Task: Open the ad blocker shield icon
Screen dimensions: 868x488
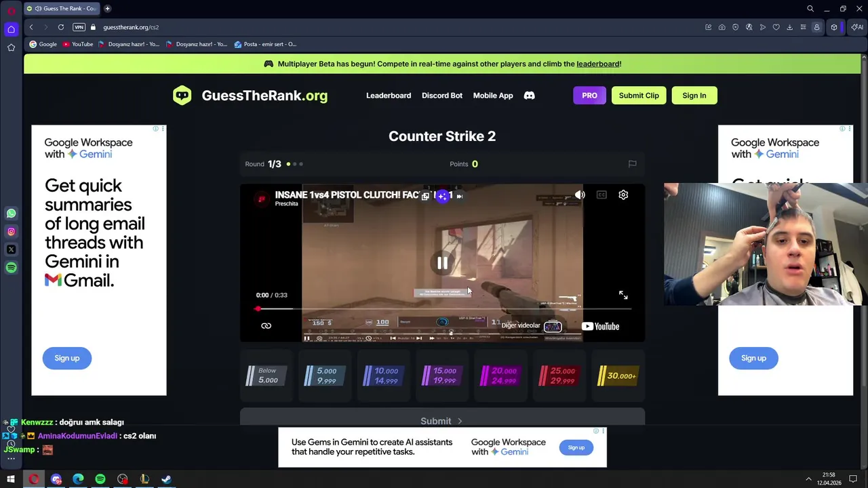Action: tap(735, 27)
